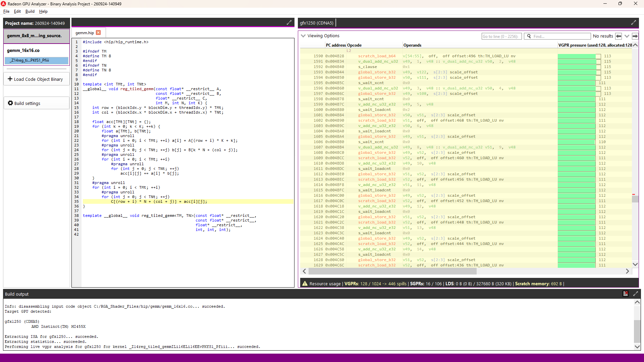Click the Go to line input field
The height and width of the screenshot is (362, 644).
point(501,36)
